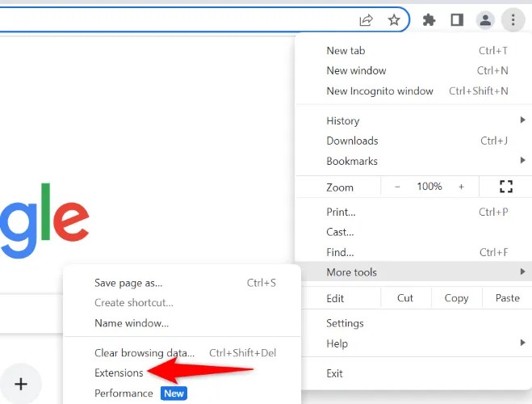Image resolution: width=532 pixels, height=404 pixels.
Task: Add a shortcut with the plus button
Action: [21, 384]
